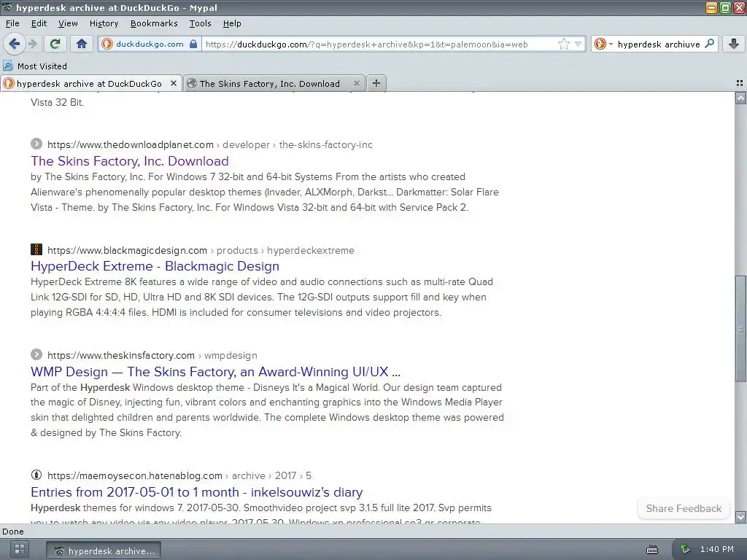The width and height of the screenshot is (747, 560).
Task: Click inside the address bar URL field
Action: click(x=379, y=44)
